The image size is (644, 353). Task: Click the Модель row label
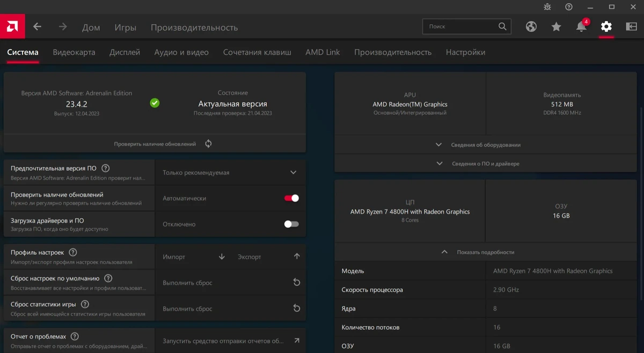pos(353,271)
